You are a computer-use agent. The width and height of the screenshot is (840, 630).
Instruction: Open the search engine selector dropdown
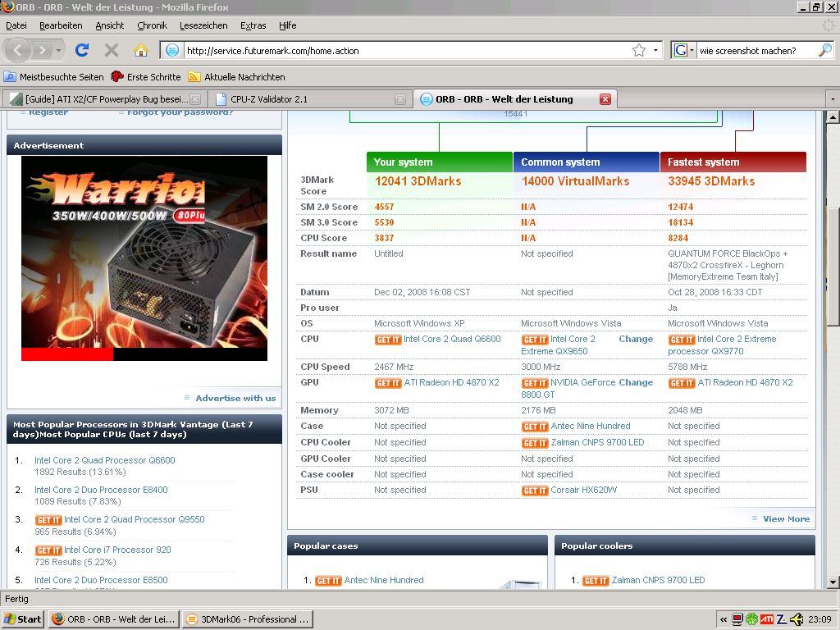(683, 50)
